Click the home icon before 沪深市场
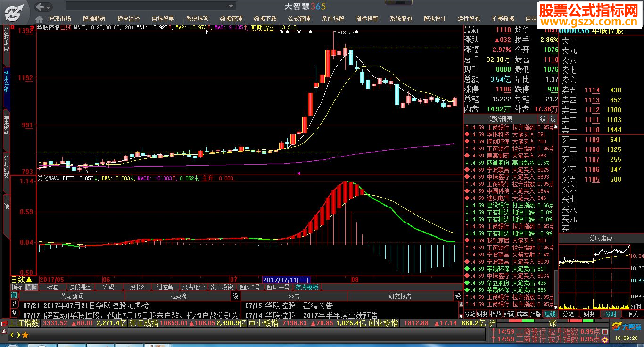The image size is (644, 347). (x=40, y=19)
